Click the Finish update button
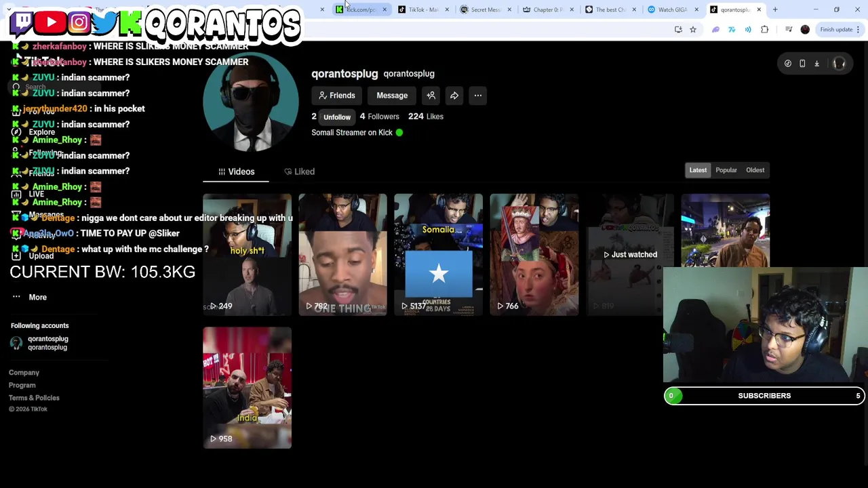Viewport: 868px width, 488px height. pos(840,29)
